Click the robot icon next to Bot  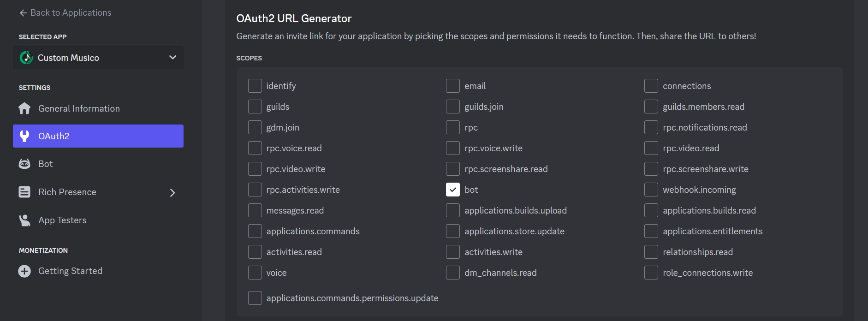(x=24, y=164)
